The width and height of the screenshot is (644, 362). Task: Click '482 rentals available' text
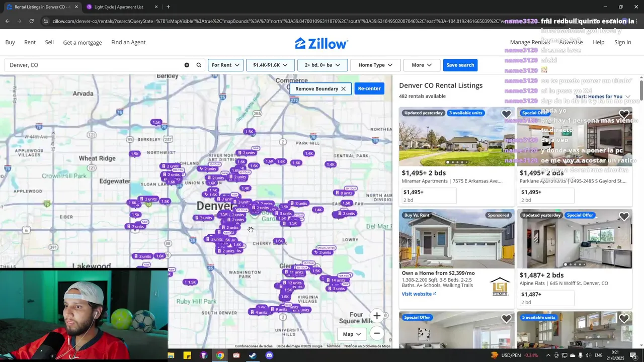click(x=422, y=96)
